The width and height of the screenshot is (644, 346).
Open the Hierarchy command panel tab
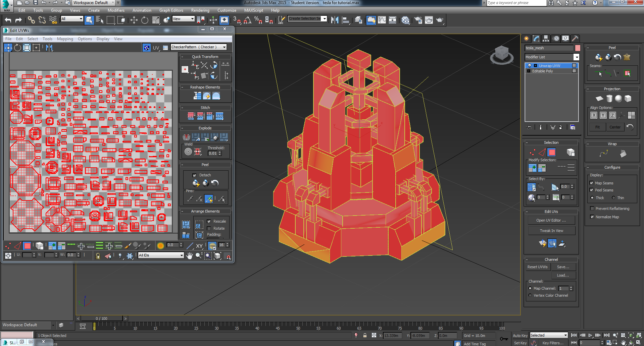tap(546, 39)
